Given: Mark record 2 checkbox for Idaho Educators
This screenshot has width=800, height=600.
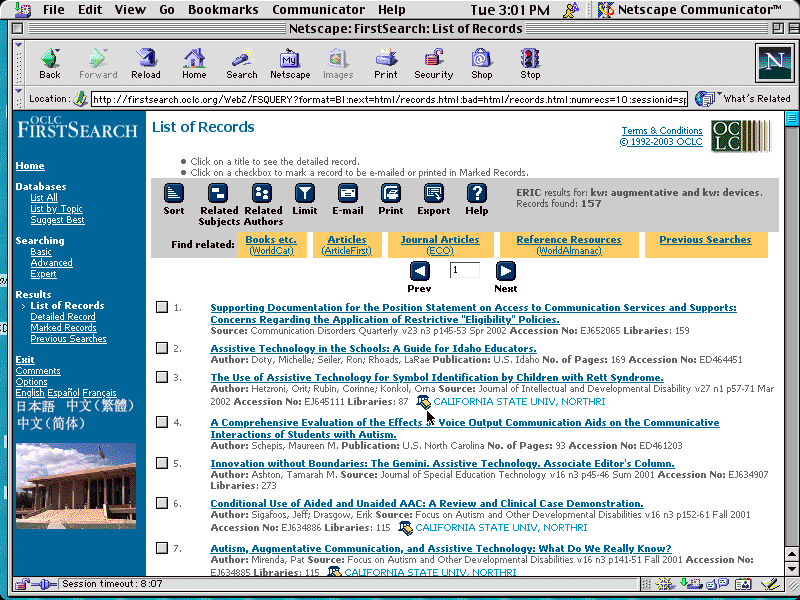Looking at the screenshot, I should pyautogui.click(x=162, y=348).
